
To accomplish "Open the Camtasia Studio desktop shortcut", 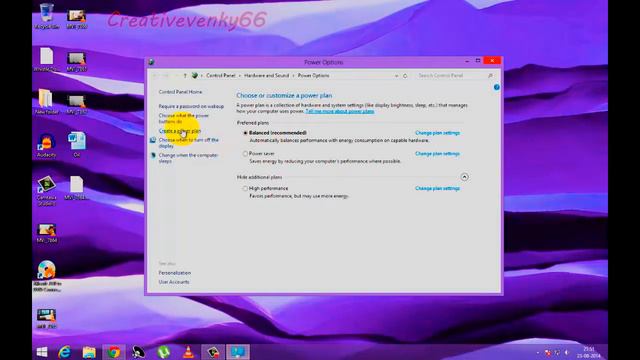I will pyautogui.click(x=47, y=190).
